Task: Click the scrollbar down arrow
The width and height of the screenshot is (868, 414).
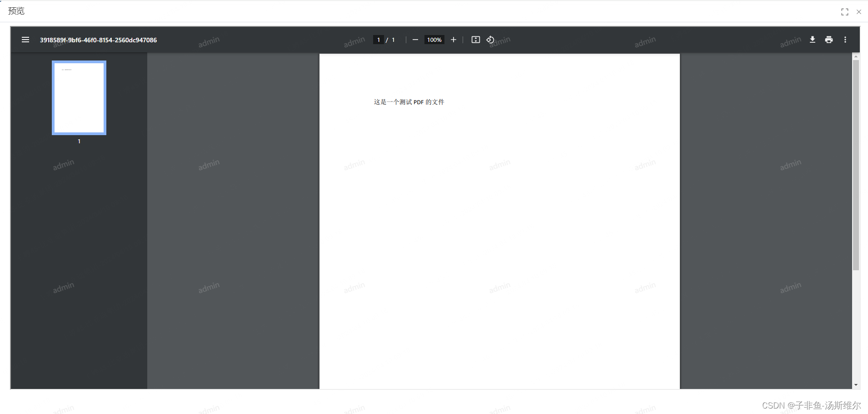Action: (x=856, y=385)
